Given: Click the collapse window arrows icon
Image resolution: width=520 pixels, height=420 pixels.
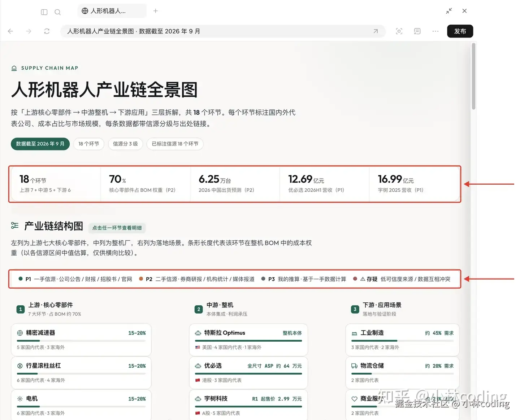Looking at the screenshot, I should tap(449, 11).
